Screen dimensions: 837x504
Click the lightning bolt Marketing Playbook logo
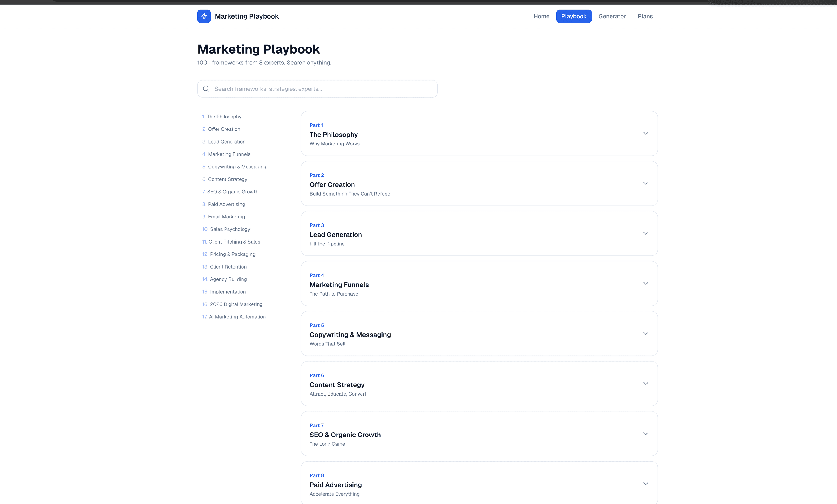204,16
